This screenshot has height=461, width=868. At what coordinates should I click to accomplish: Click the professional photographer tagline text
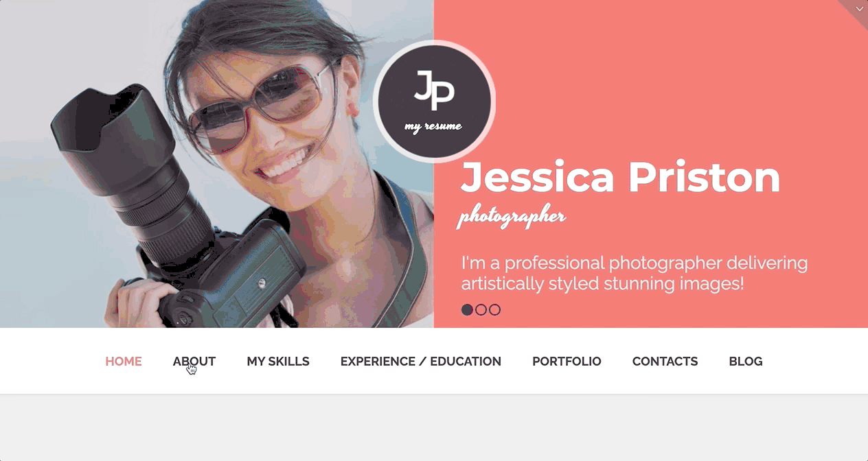click(x=635, y=273)
